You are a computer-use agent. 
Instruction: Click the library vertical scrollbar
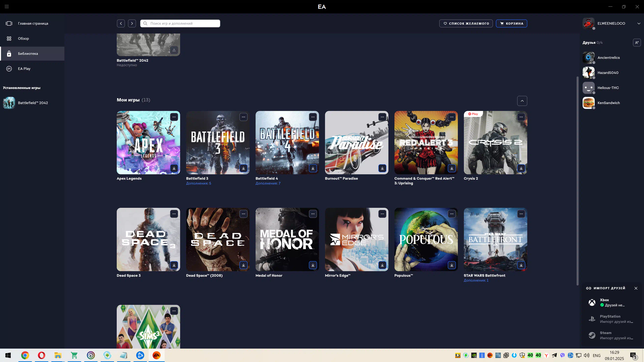coord(577,181)
